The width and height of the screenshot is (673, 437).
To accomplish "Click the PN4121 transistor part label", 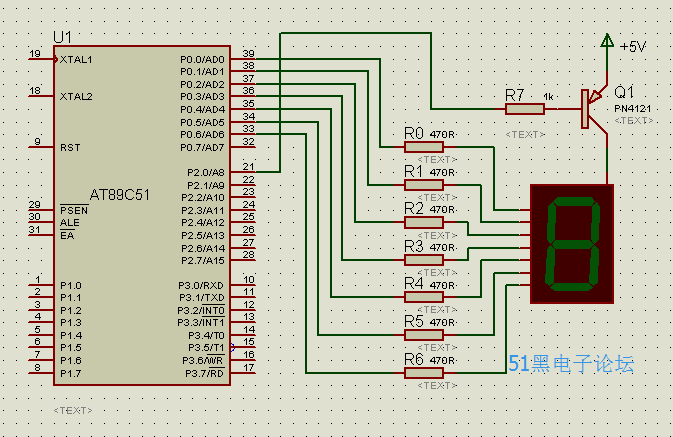I will click(x=633, y=109).
